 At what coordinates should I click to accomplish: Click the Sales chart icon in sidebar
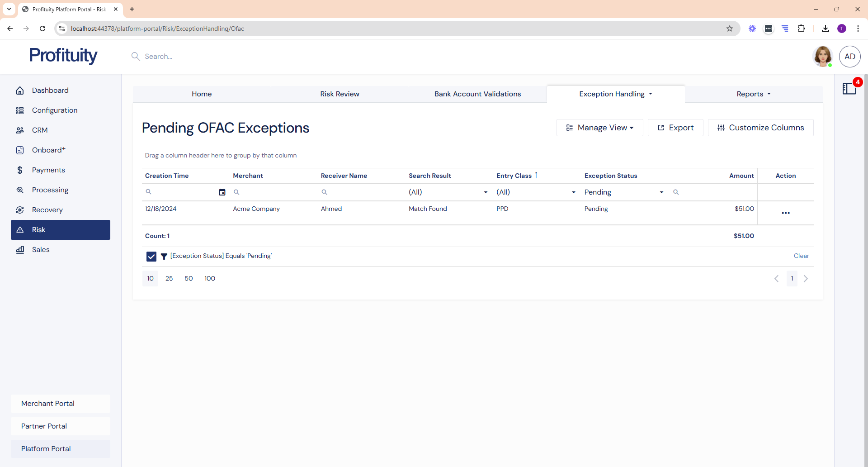[20, 250]
